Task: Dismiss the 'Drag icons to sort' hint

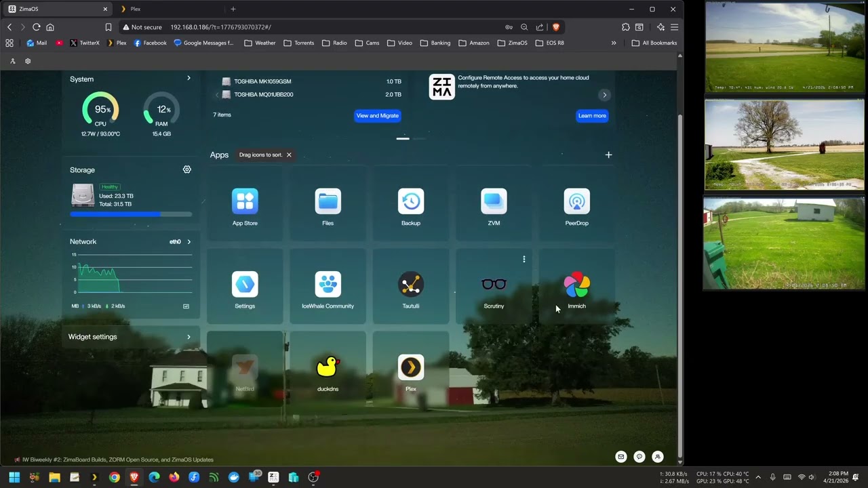Action: coord(289,155)
